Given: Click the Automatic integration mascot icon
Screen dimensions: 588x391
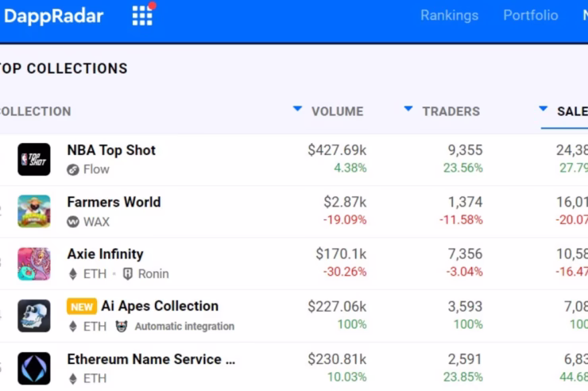Looking at the screenshot, I should point(121,326).
